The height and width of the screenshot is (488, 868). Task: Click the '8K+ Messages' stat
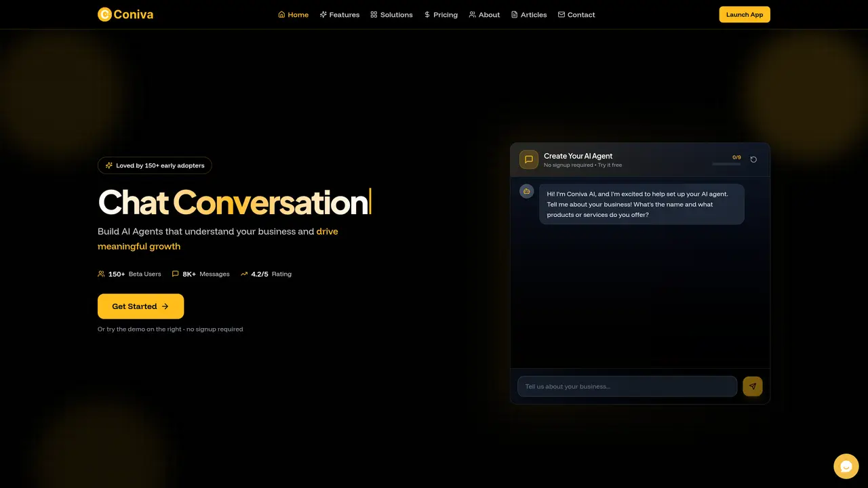tap(201, 274)
